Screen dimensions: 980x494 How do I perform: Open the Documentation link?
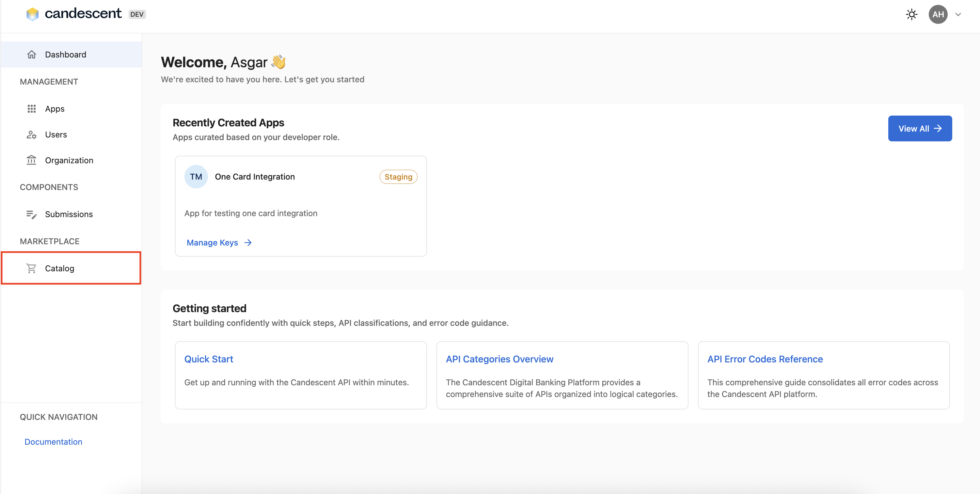[53, 441]
